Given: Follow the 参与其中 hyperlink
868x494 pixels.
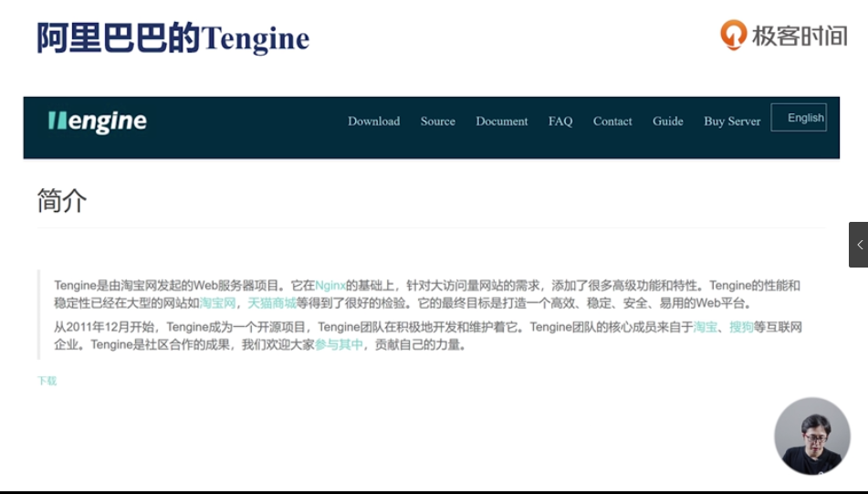Looking at the screenshot, I should [339, 345].
